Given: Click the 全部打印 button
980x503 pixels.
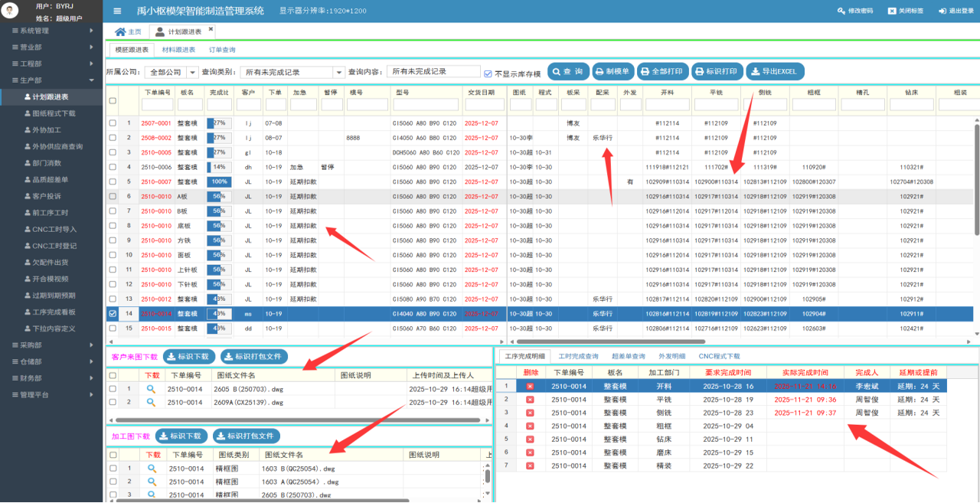Looking at the screenshot, I should click(662, 71).
